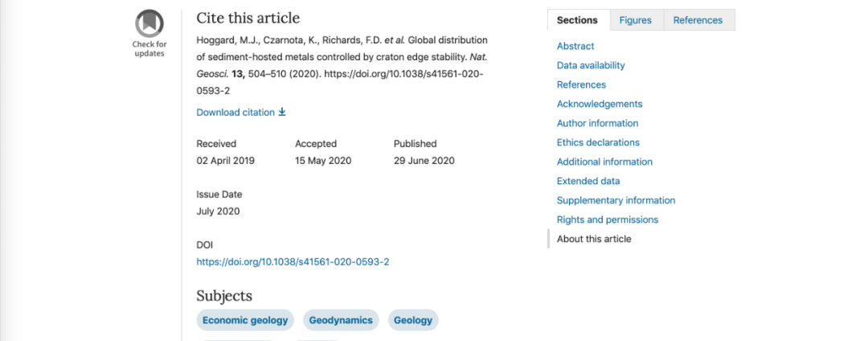The width and height of the screenshot is (868, 341).
Task: Click the download arrow icon beside Download citation
Action: [282, 113]
